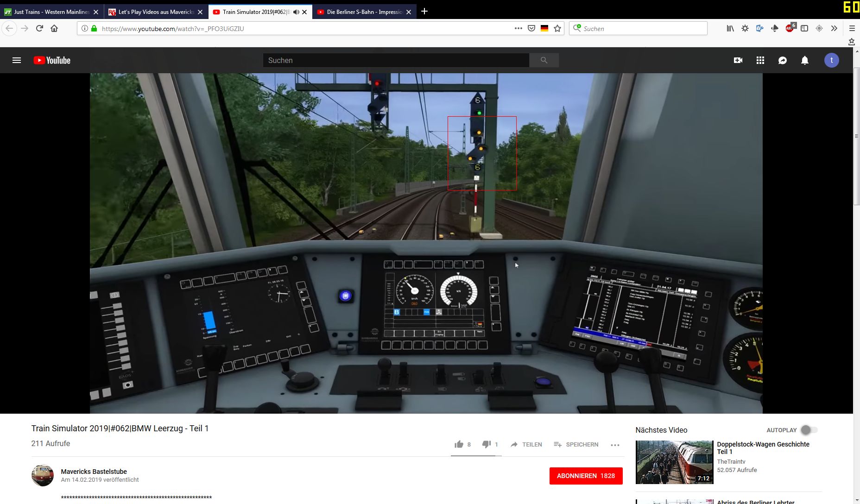
Task: Open the YouTube apps grid
Action: click(x=760, y=60)
